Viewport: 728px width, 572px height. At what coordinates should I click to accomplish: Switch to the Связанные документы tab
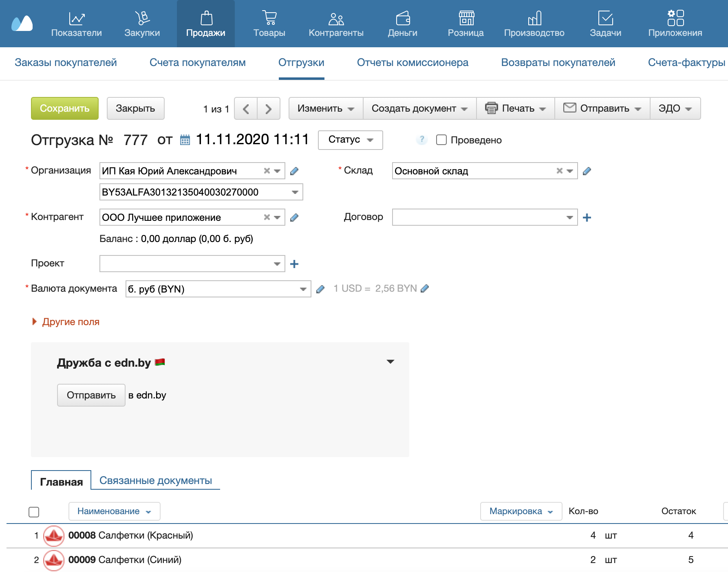[x=156, y=480]
